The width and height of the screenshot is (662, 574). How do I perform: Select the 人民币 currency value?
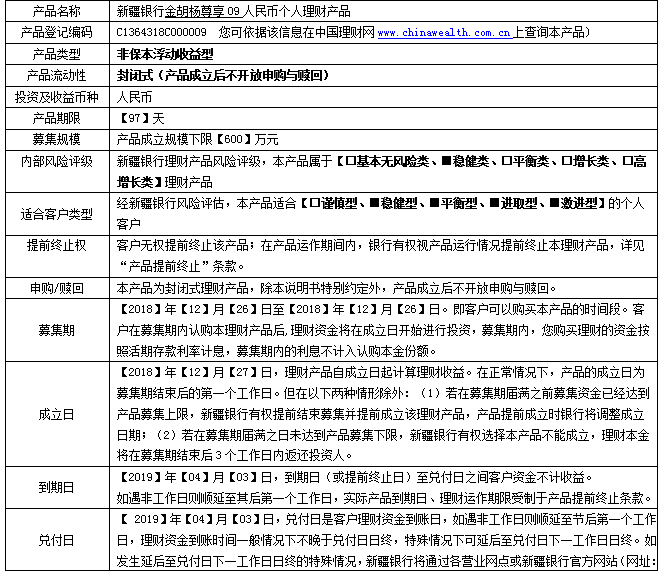(x=134, y=97)
